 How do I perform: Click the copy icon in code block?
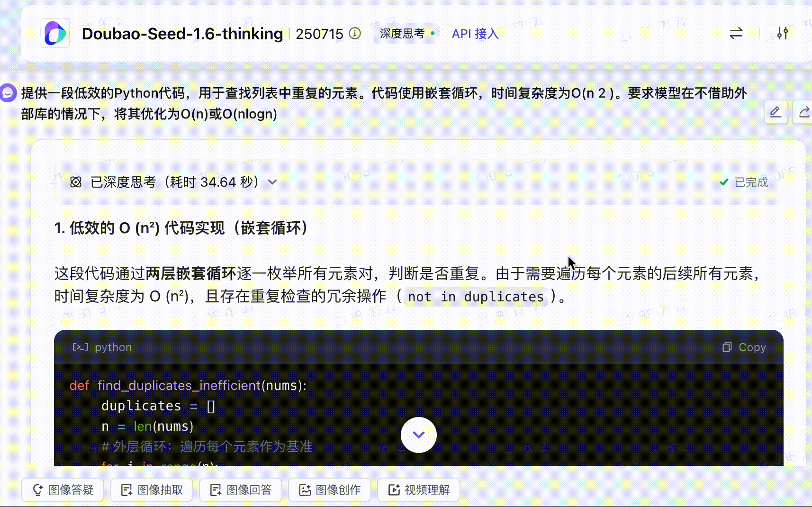727,347
